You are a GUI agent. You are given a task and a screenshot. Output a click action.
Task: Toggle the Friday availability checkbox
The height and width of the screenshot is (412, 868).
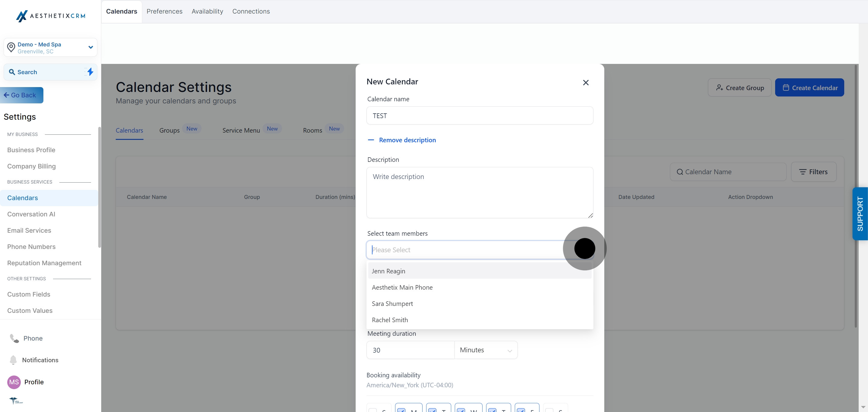[x=520, y=410]
